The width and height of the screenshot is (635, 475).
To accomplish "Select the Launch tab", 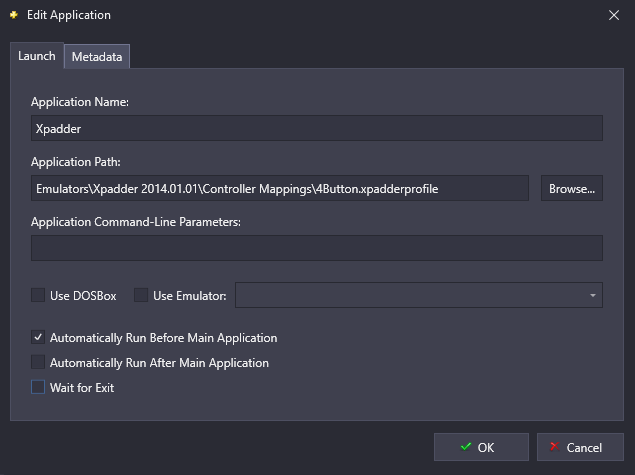I will pos(37,55).
